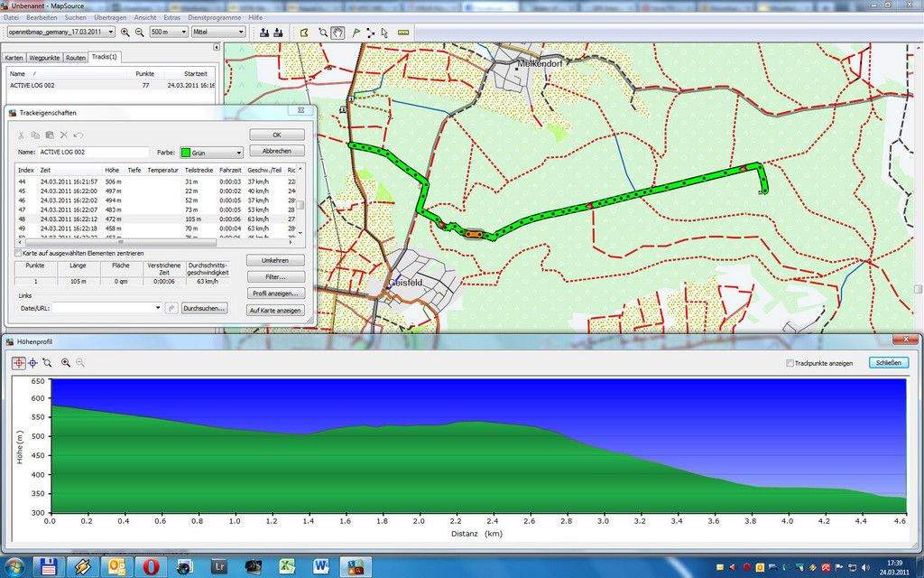This screenshot has width=924, height=578.
Task: Switch to the Karten tab
Action: click(x=14, y=58)
